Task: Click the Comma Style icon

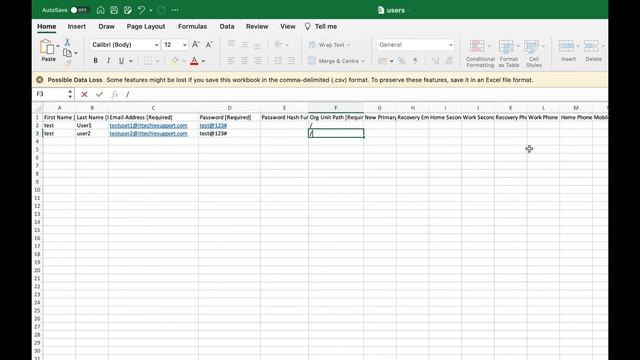Action: pyautogui.click(x=415, y=61)
